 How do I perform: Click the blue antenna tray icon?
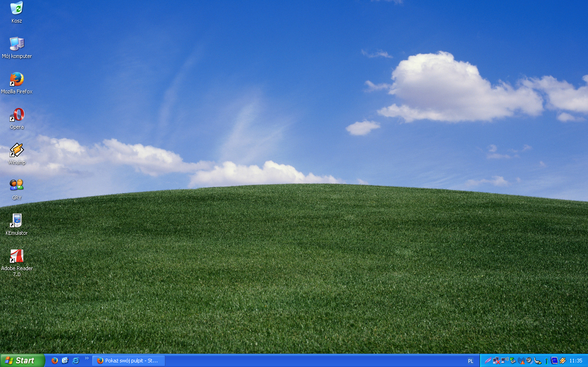click(546, 361)
